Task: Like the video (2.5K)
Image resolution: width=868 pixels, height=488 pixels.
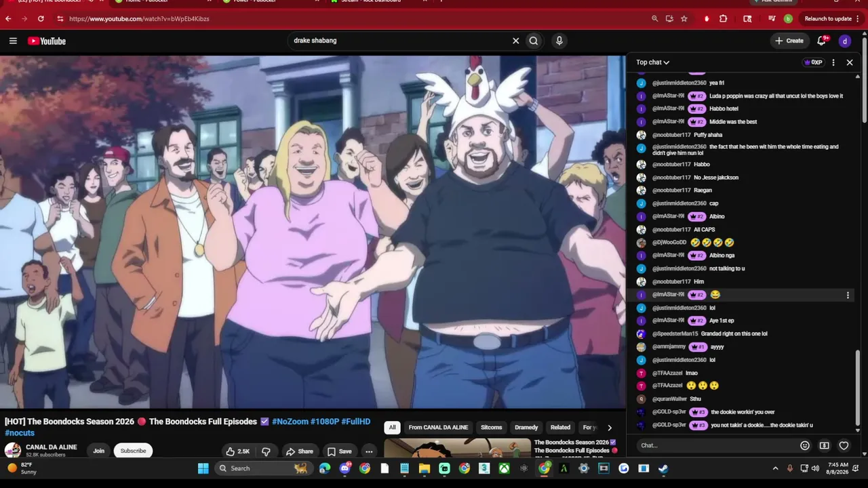Action: (238, 451)
